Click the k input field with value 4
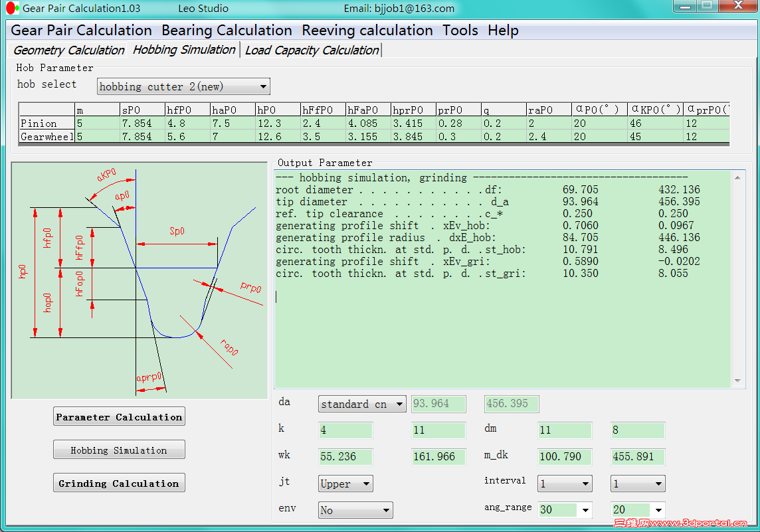The width and height of the screenshot is (760, 532). click(345, 430)
